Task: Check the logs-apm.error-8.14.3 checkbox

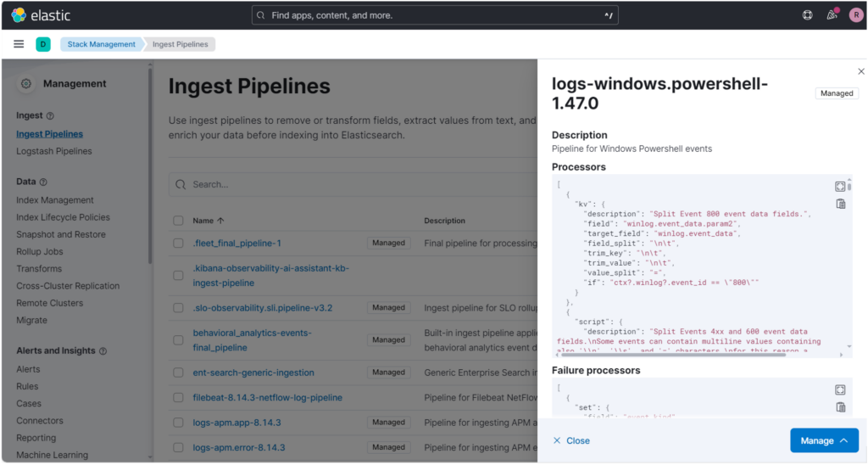Action: (x=178, y=448)
